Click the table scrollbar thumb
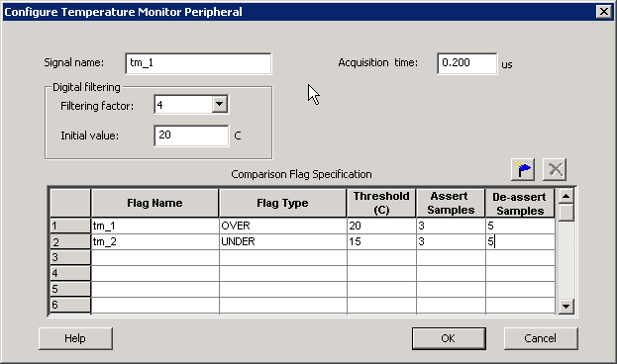This screenshot has width=617, height=364. 566,213
